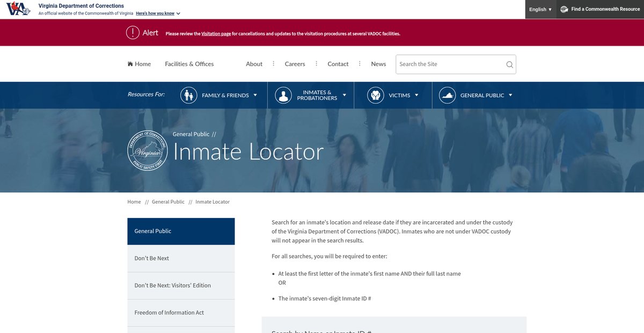The height and width of the screenshot is (333, 644).
Task: Select Freedom of Information Act sidebar link
Action: 169,313
